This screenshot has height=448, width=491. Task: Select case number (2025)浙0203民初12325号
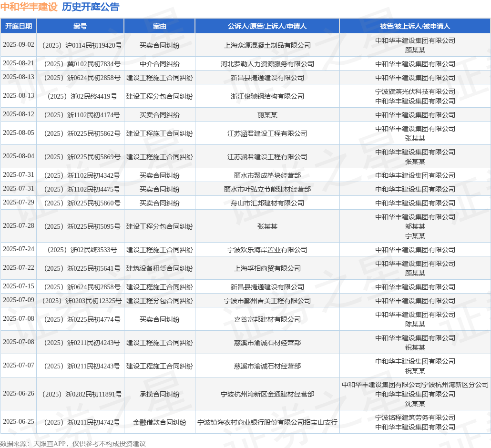click(x=82, y=301)
